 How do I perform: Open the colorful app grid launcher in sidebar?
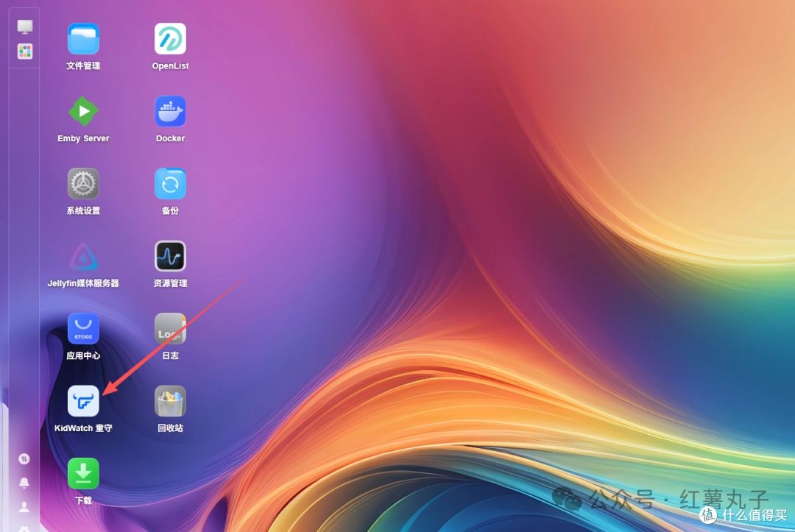point(25,52)
